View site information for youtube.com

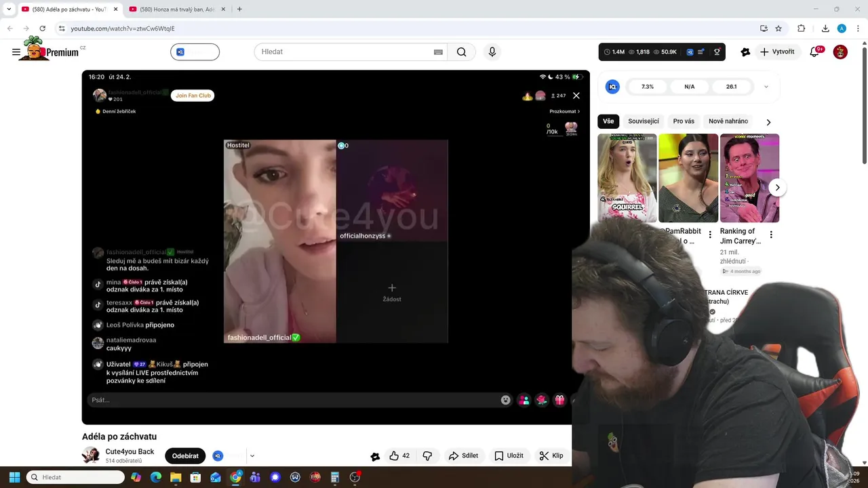[62, 28]
